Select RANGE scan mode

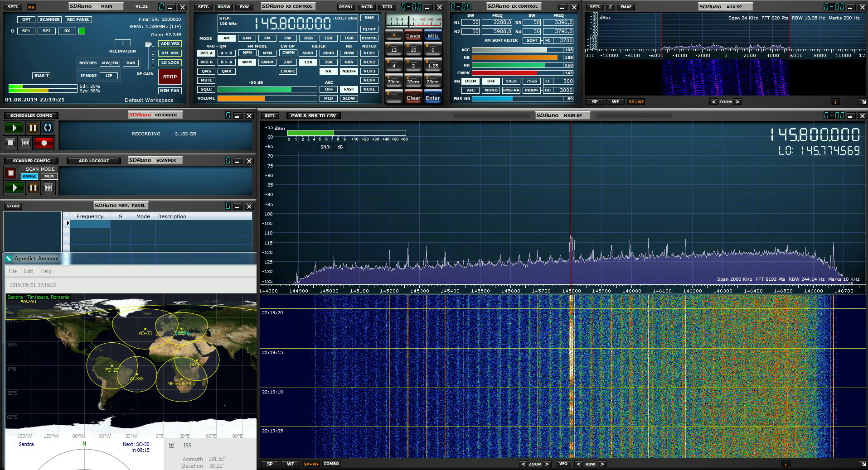tap(29, 176)
